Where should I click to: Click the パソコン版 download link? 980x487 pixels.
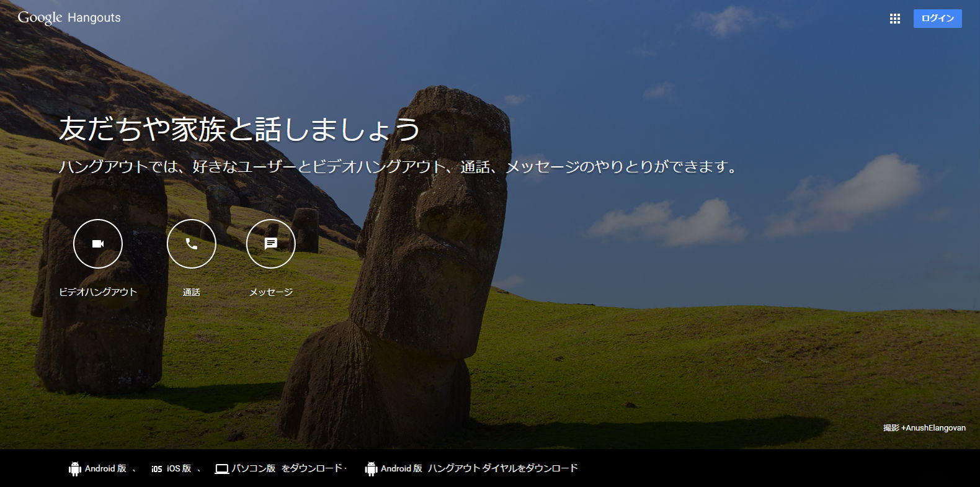click(x=254, y=468)
